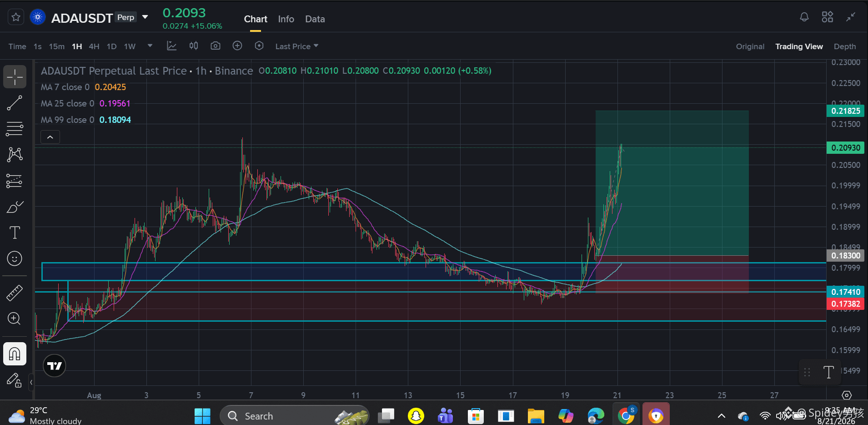
Task: Select the 1D time interval
Action: coord(111,46)
